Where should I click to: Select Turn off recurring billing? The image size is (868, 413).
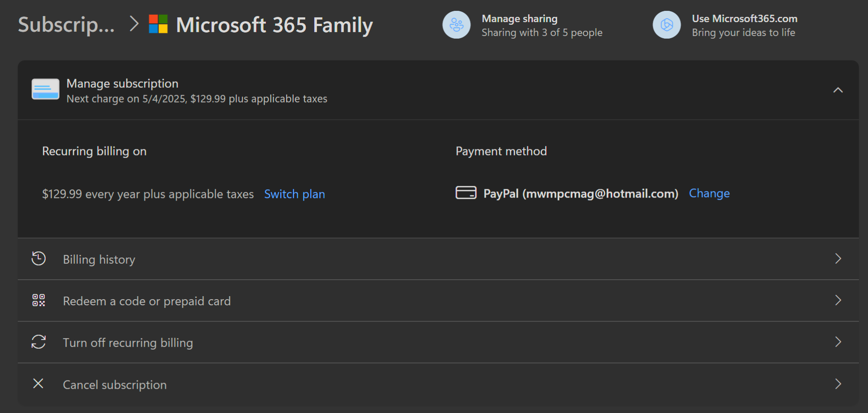[128, 342]
